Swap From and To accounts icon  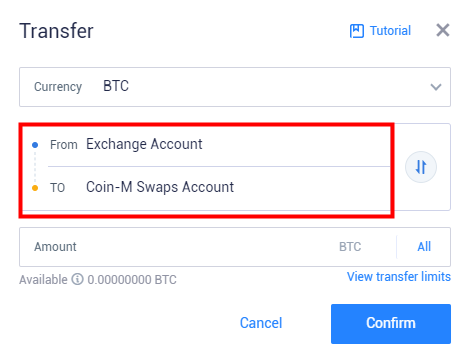click(x=421, y=167)
